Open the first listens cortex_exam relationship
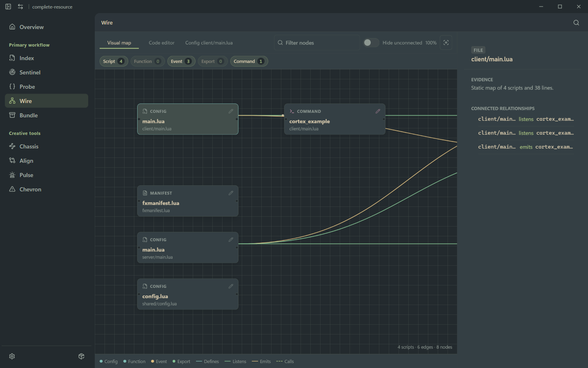588x368 pixels. [x=526, y=119]
